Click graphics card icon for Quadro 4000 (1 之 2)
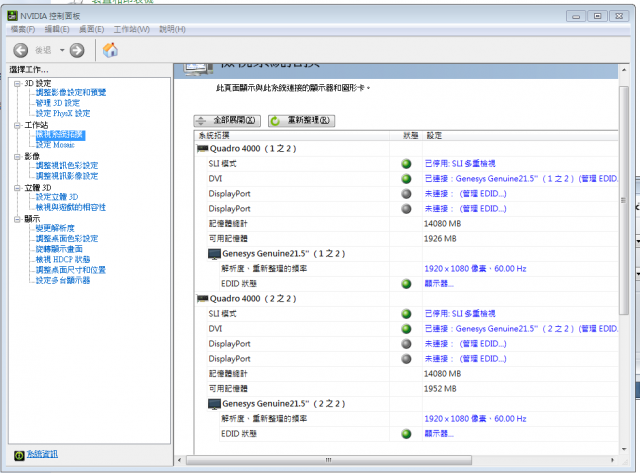The image size is (640, 473). pyautogui.click(x=202, y=149)
